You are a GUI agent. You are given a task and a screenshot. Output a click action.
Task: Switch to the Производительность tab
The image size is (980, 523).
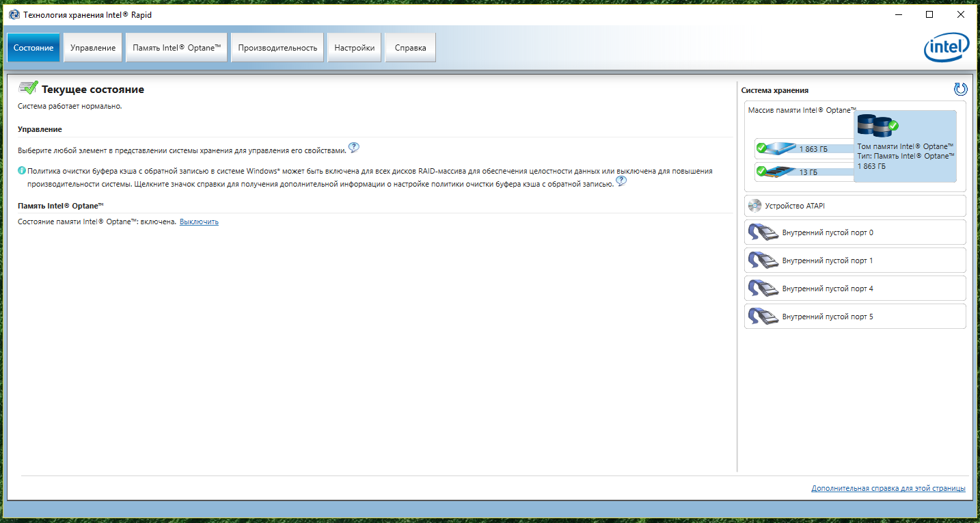pyautogui.click(x=277, y=48)
